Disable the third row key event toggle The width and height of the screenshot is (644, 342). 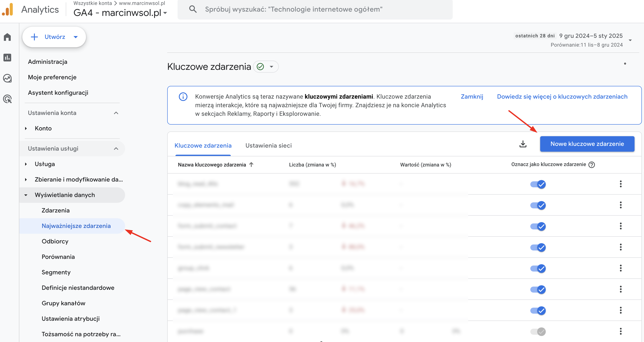(538, 226)
